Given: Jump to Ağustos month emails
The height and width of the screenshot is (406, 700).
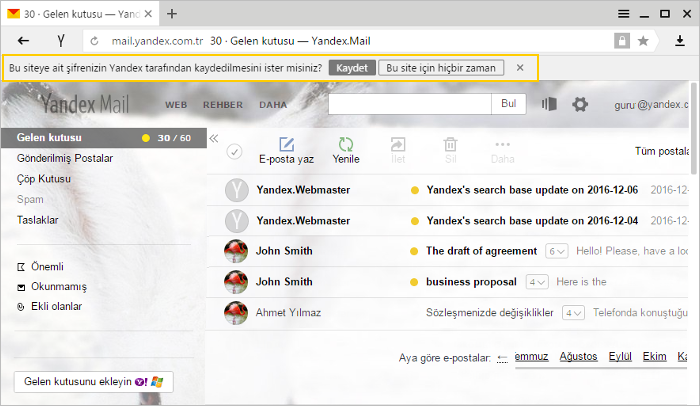Looking at the screenshot, I should (578, 356).
